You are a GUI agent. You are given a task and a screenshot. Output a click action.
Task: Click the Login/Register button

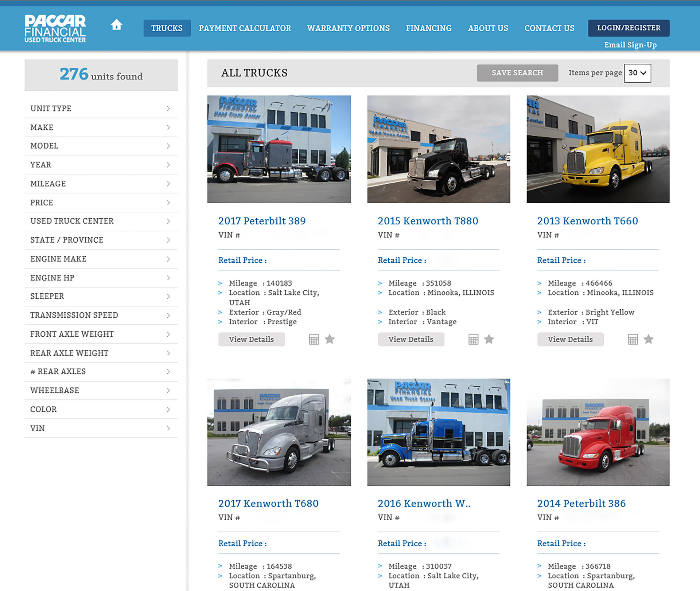click(628, 28)
